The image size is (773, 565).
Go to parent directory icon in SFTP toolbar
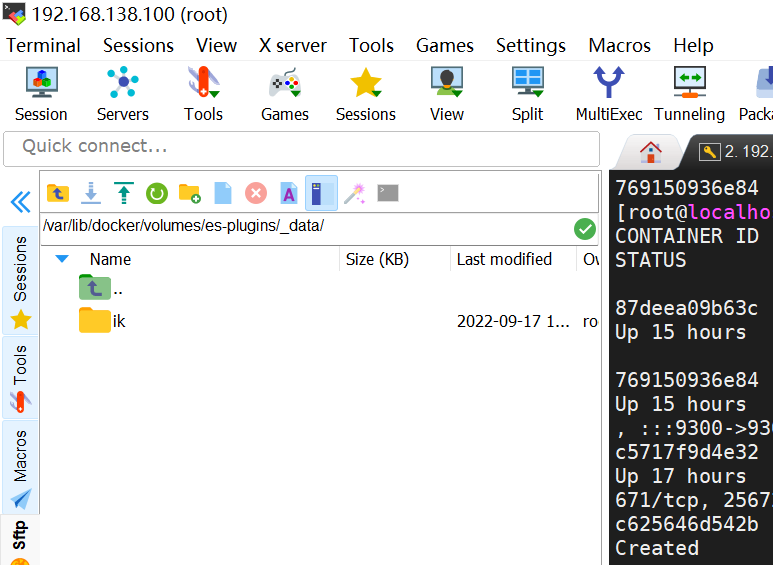(58, 193)
